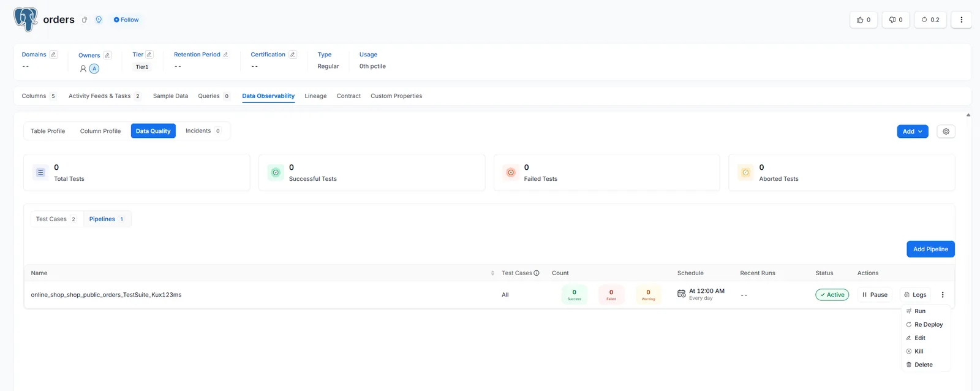Screen dimensions: 980x391
Task: Switch to the Queries tab
Action: pyautogui.click(x=214, y=96)
